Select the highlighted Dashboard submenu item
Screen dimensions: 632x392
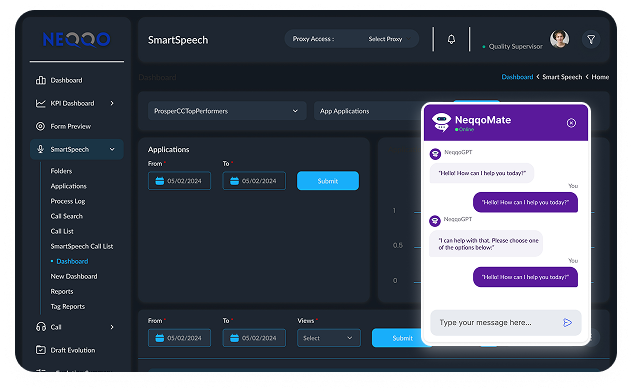pos(72,261)
